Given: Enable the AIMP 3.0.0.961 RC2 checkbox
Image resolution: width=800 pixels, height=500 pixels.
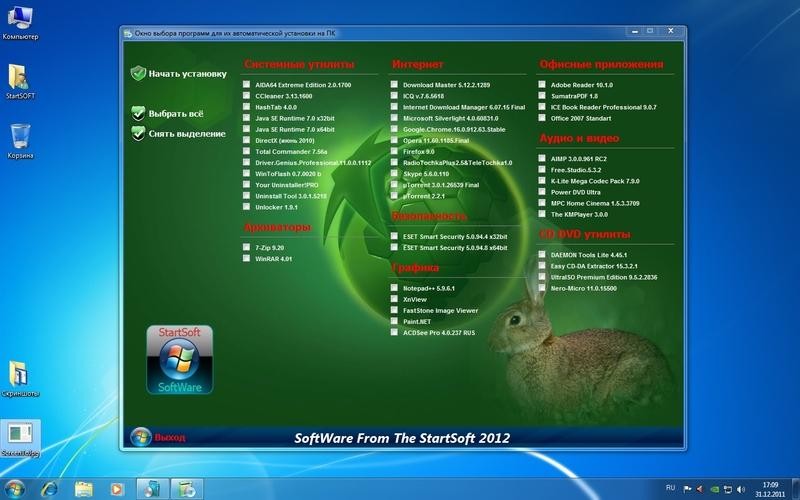Looking at the screenshot, I should (542, 158).
